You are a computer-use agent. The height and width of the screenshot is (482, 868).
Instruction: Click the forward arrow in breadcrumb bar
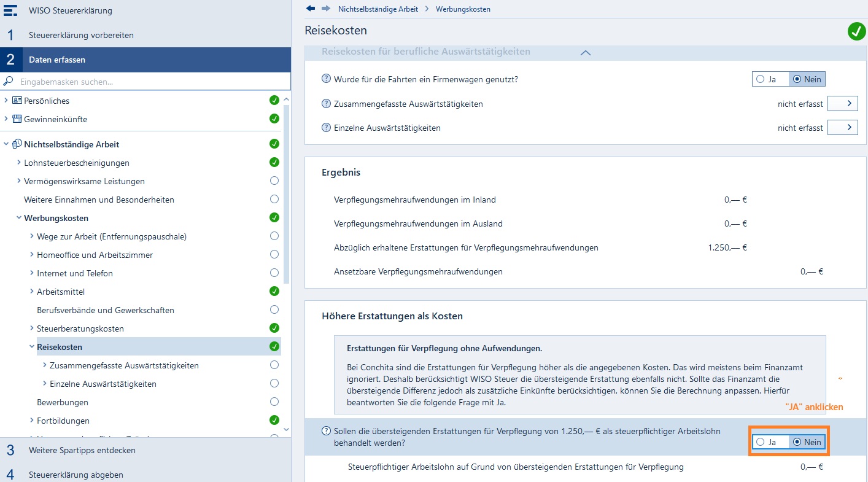pos(326,9)
